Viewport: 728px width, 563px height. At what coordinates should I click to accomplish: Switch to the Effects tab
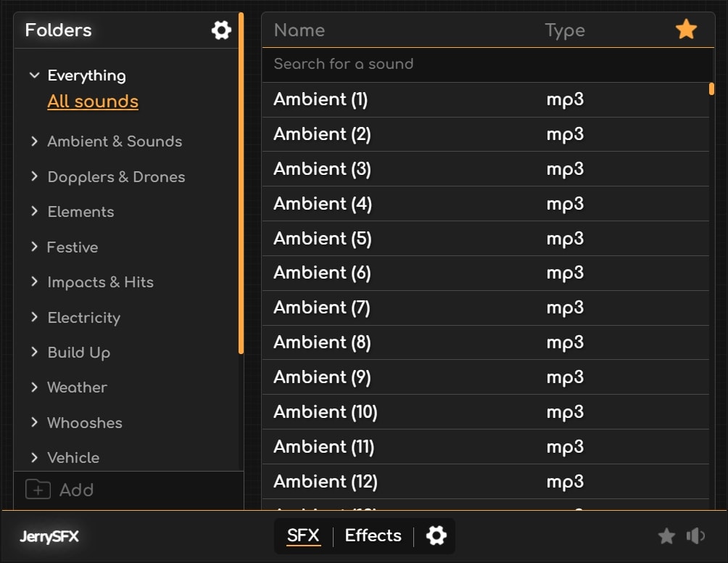(373, 536)
